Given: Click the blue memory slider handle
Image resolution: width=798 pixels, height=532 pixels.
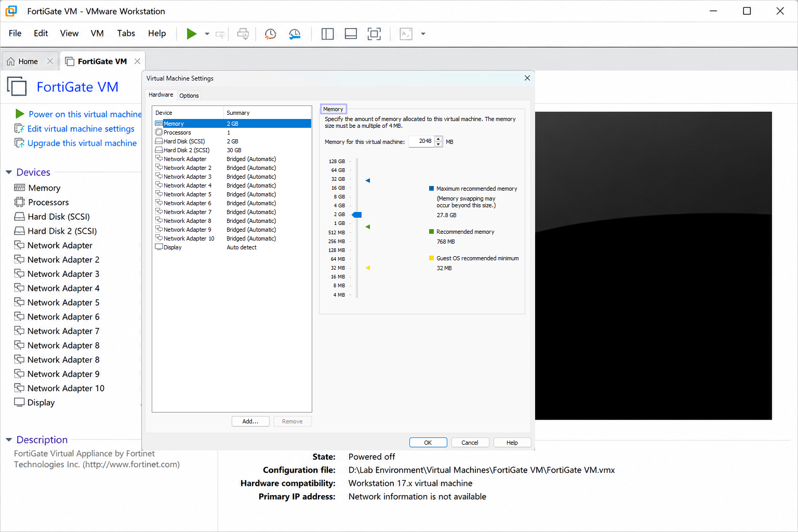Looking at the screenshot, I should (357, 215).
